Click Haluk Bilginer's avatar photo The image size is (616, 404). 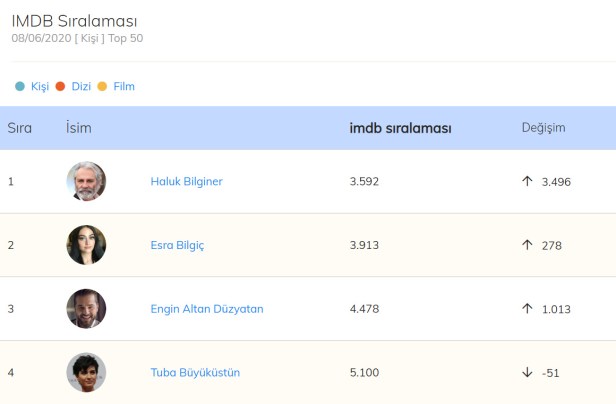point(86,181)
